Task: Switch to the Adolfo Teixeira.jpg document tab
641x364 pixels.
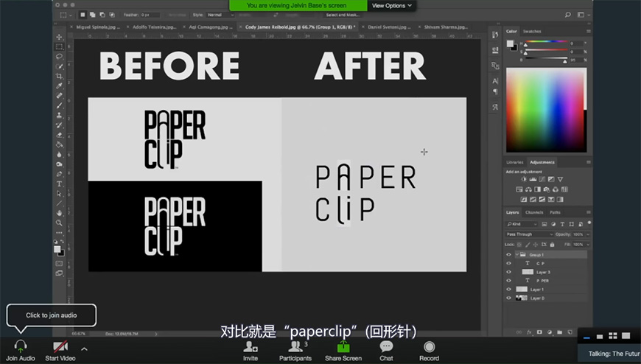Action: pos(155,27)
